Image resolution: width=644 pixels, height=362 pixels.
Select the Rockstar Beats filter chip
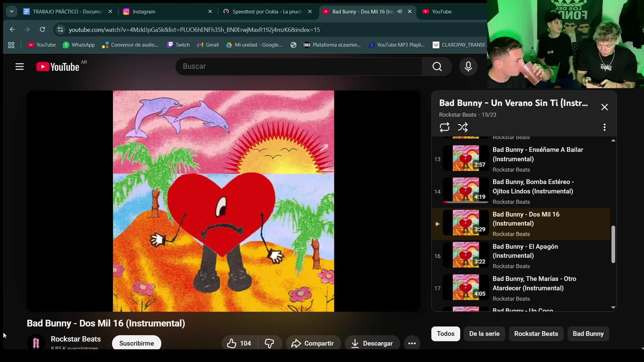point(536,333)
